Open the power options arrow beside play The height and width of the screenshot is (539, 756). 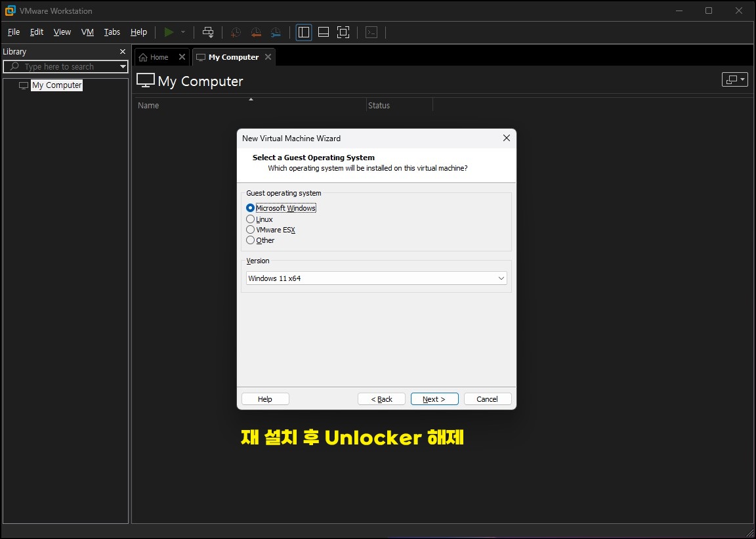[x=182, y=32]
